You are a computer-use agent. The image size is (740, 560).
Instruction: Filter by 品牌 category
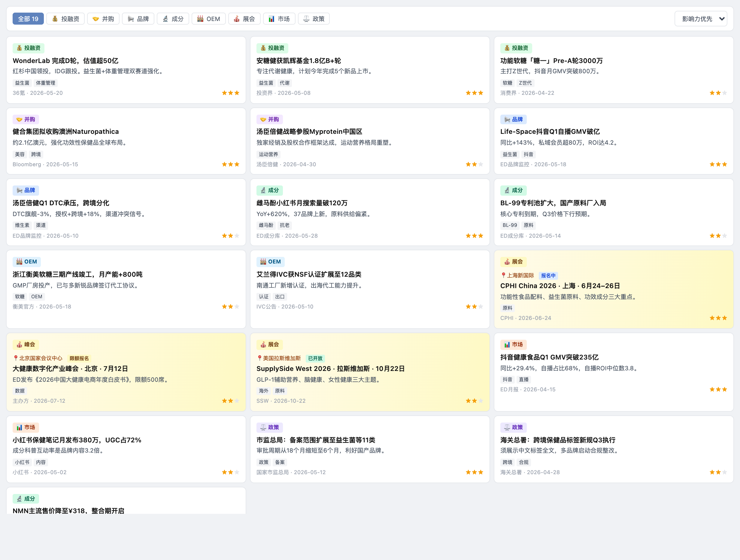(x=138, y=19)
